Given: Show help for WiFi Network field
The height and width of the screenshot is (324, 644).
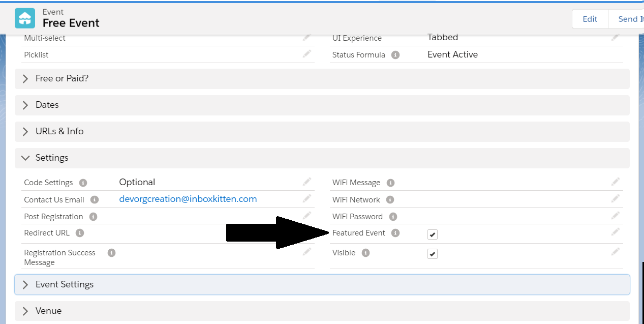Looking at the screenshot, I should click(x=390, y=200).
